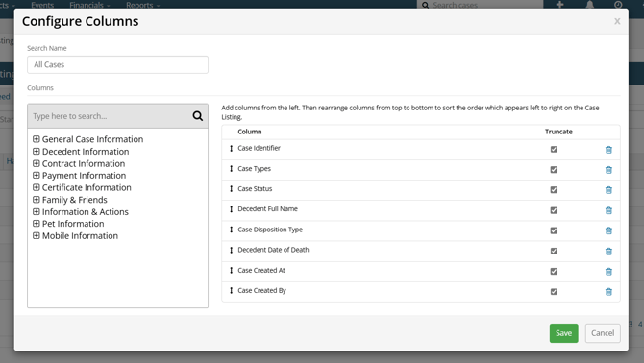Viewport: 644px width, 363px height.
Task: Uncheck Truncate for Case Status
Action: pyautogui.click(x=554, y=189)
